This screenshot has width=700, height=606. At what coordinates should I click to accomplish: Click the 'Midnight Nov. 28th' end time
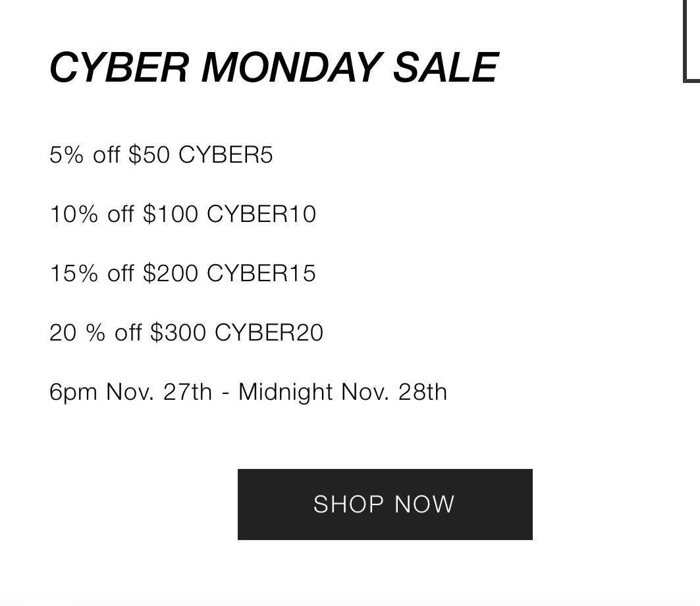point(343,392)
